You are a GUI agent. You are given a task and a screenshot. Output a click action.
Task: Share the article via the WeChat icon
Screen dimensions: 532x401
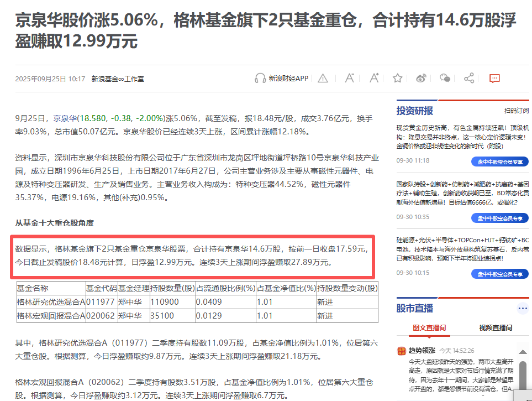click(445, 78)
